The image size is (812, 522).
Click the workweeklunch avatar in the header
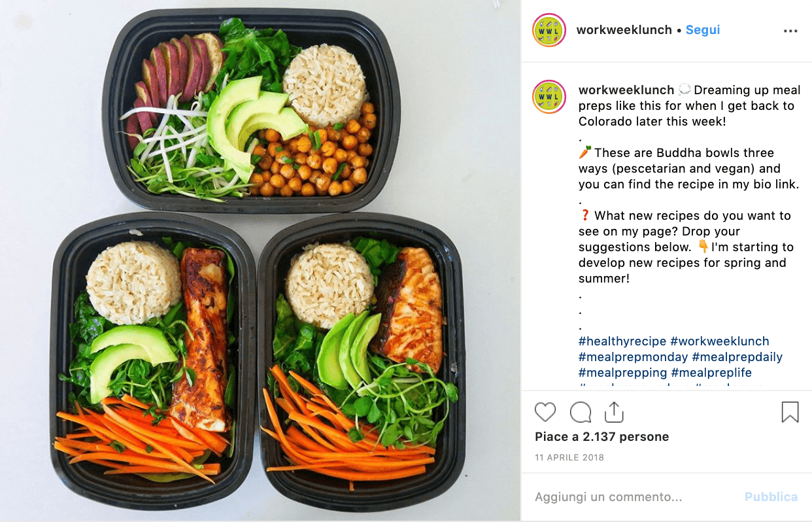pyautogui.click(x=549, y=30)
